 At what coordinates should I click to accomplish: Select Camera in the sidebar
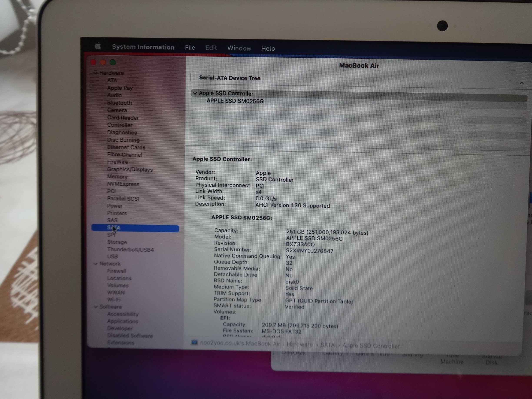(117, 110)
